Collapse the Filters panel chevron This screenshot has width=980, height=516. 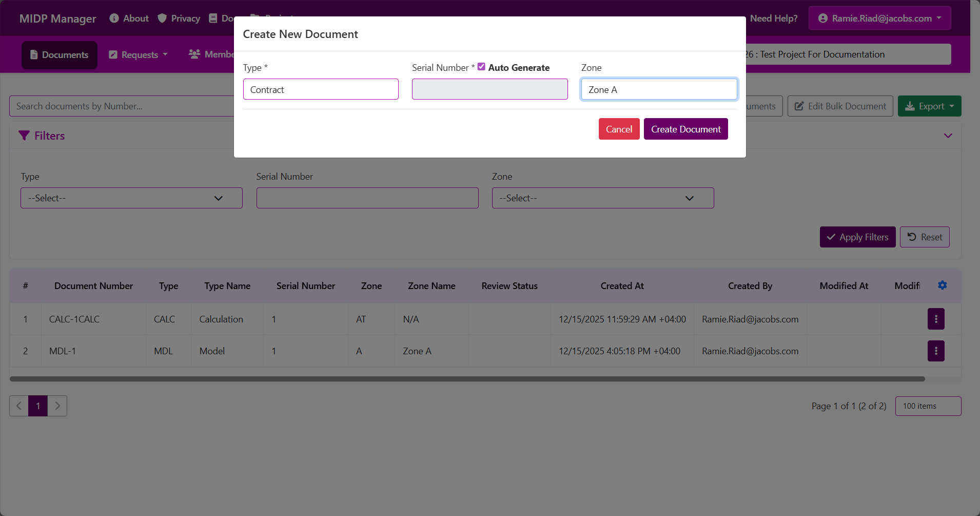coord(948,136)
